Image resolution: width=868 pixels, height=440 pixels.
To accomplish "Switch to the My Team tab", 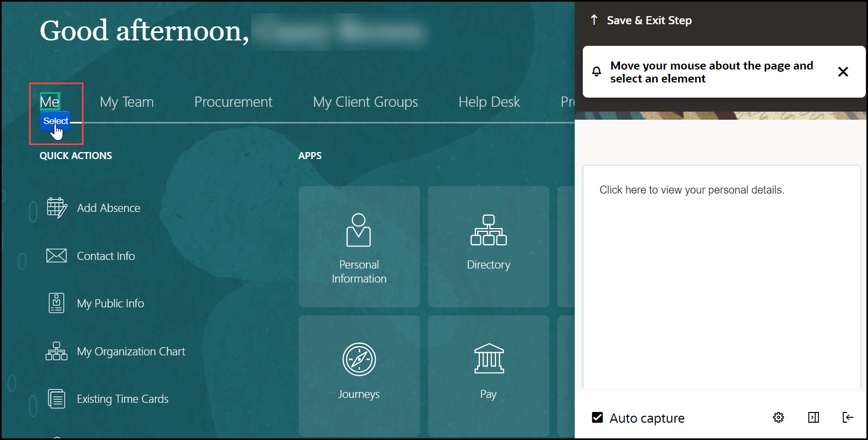I will (127, 102).
